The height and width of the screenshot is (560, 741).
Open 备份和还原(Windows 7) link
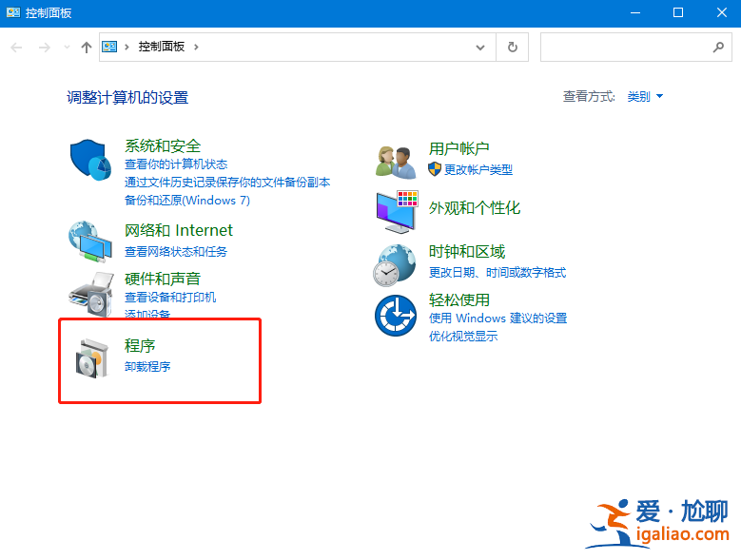[186, 201]
